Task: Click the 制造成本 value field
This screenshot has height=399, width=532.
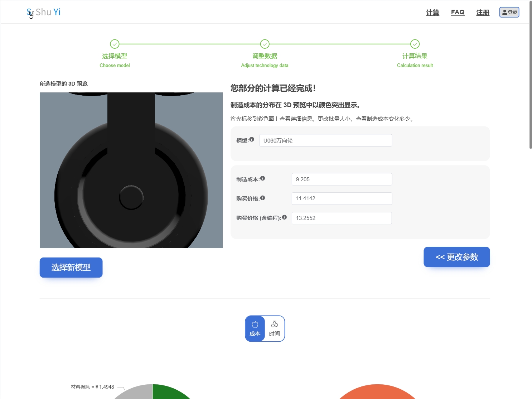Action: tap(342, 179)
